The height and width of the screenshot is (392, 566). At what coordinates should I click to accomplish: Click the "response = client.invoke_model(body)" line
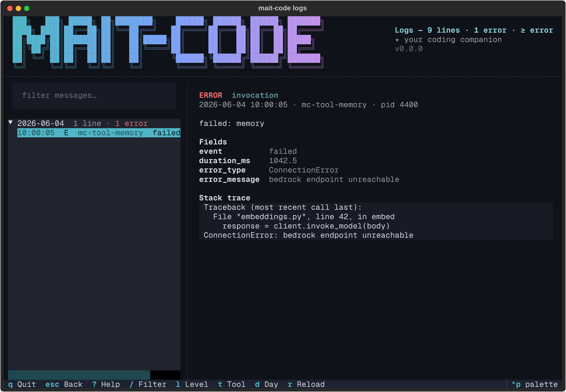point(306,226)
